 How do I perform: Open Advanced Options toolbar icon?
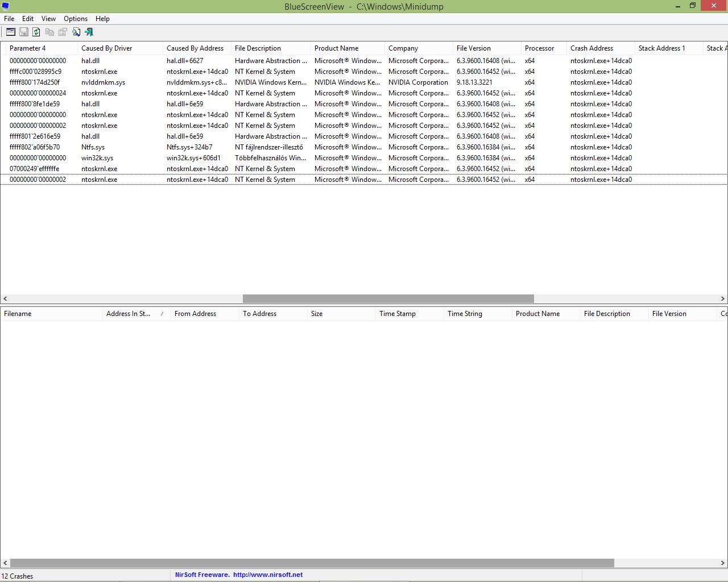10,32
